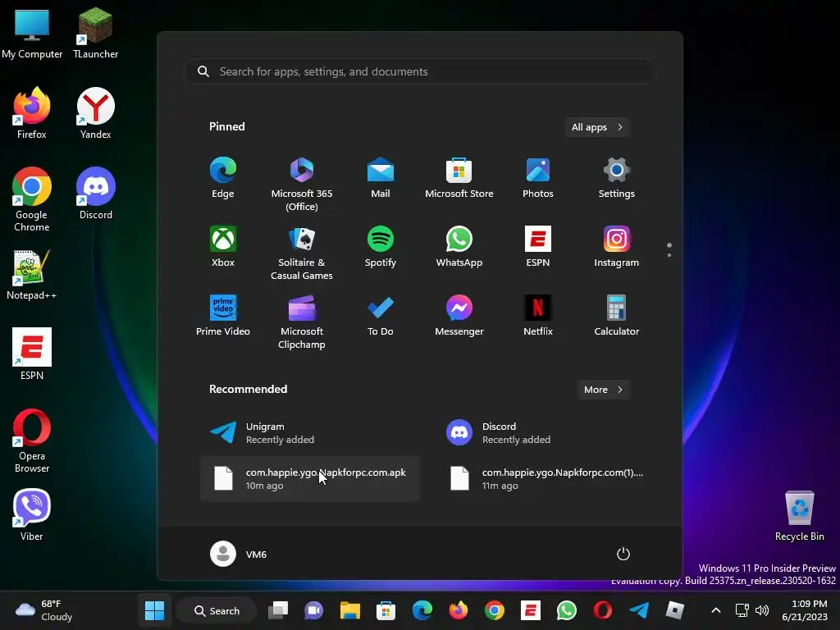Open Chat (Teams) taskbar icon
The width and height of the screenshot is (840, 630).
tap(314, 610)
